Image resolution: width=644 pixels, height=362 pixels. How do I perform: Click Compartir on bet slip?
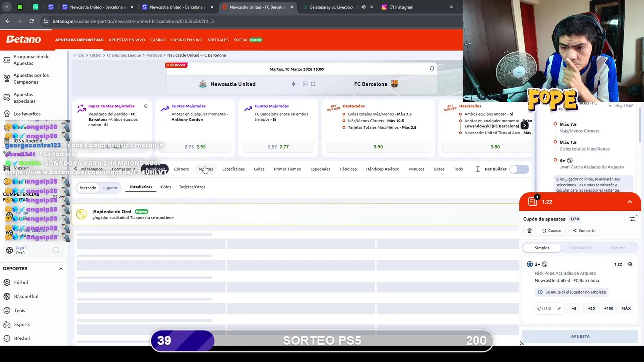(584, 231)
